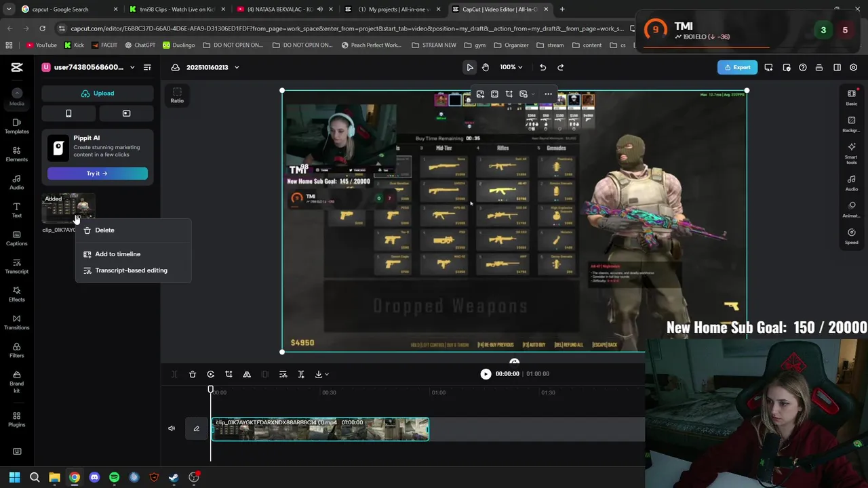Choose Transcript-based editing from context menu
Image resolution: width=868 pixels, height=488 pixels.
133,270
